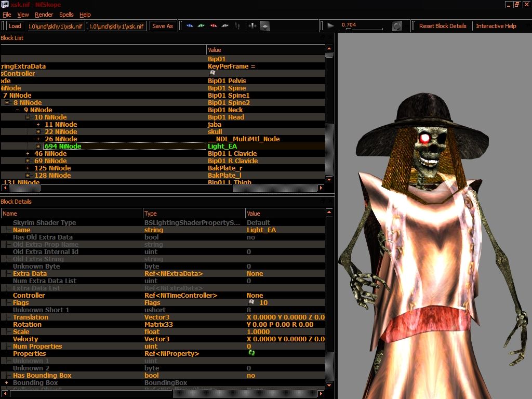Click the footprints Walk view icon
The width and height of the screenshot is (532, 399).
237,26
